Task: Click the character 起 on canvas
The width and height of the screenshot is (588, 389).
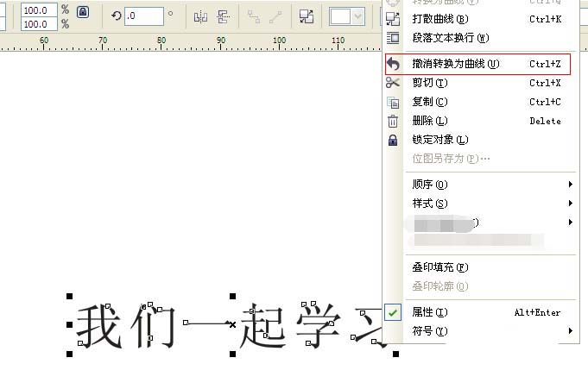Action: pyautogui.click(x=262, y=326)
